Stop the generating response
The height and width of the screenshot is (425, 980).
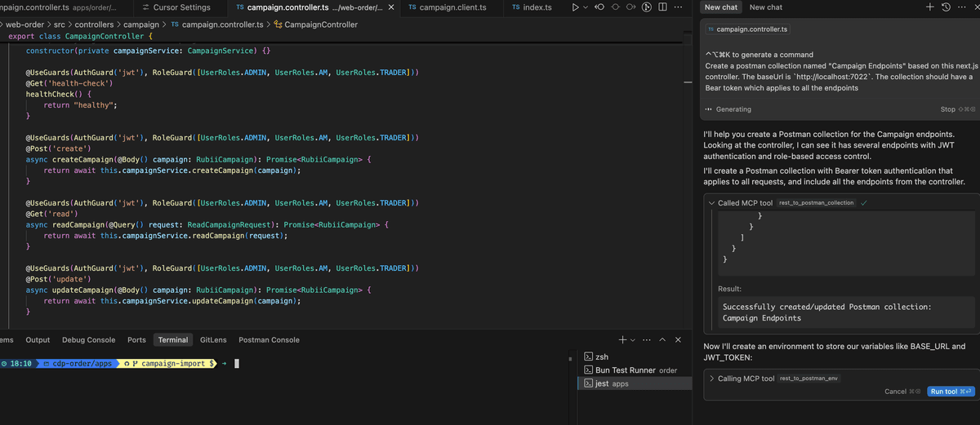pos(958,109)
